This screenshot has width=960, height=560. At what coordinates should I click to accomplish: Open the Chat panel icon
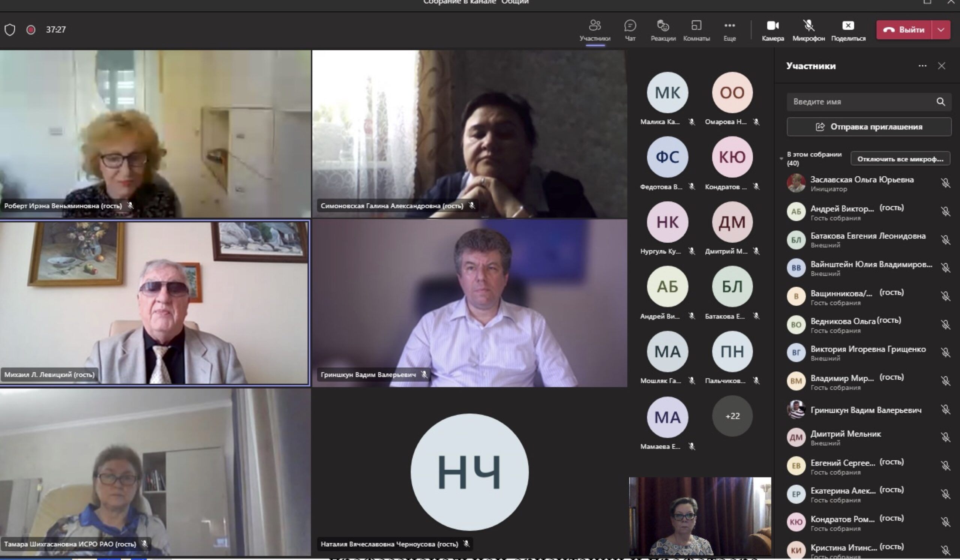point(630,26)
